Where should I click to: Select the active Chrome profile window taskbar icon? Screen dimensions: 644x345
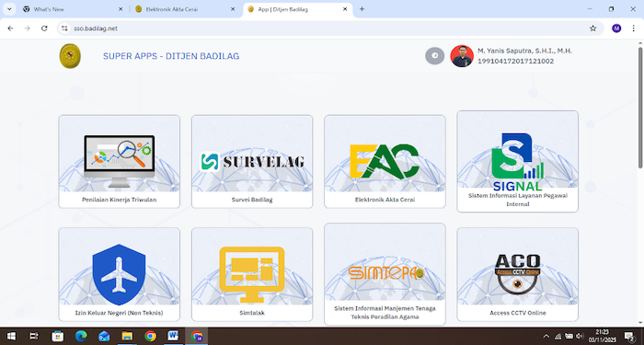197,337
